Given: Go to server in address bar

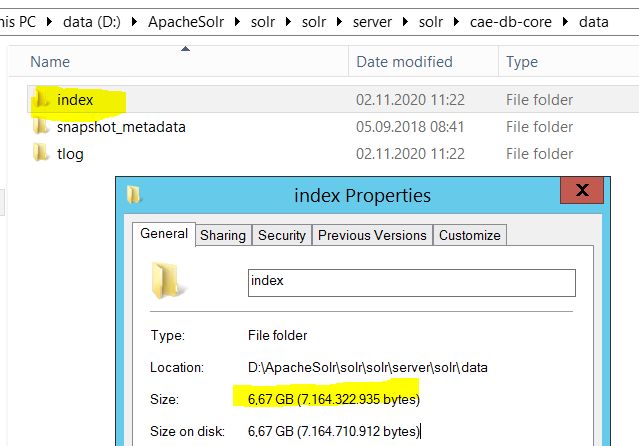Looking at the screenshot, I should [372, 22].
